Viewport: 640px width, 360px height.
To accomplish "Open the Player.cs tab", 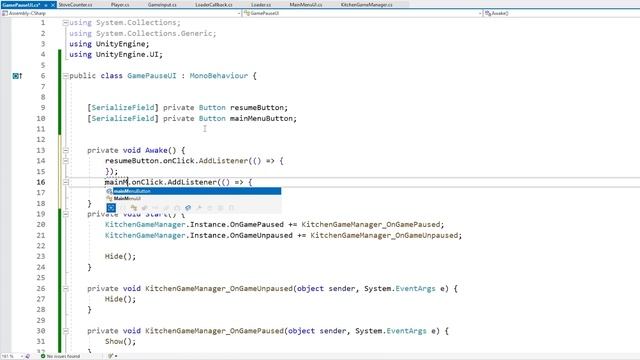I will tap(120, 4).
